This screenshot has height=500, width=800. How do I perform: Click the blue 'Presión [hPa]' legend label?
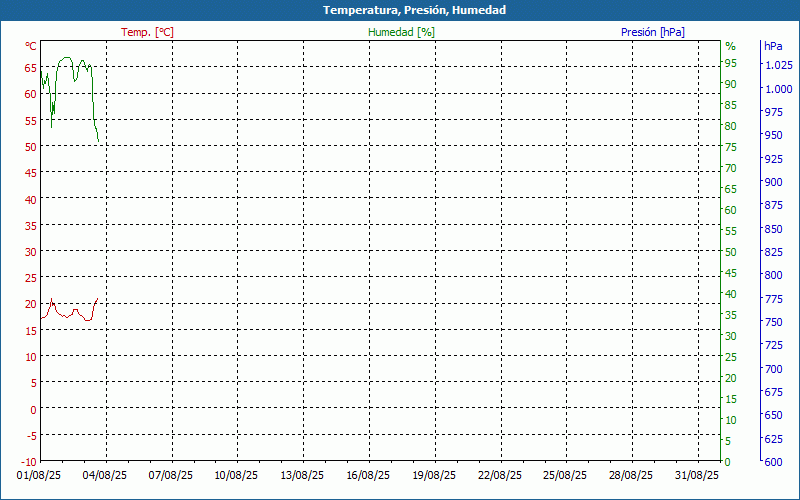(x=653, y=32)
